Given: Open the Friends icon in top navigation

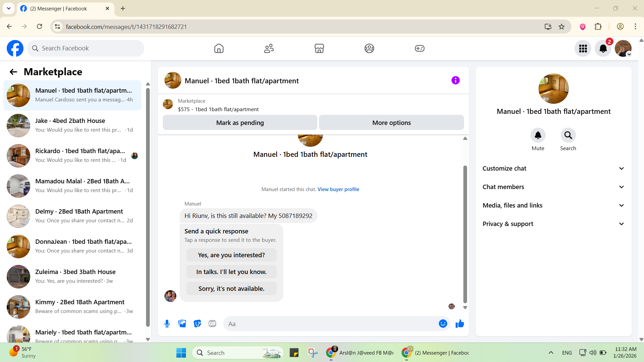Looking at the screenshot, I should coord(269,48).
